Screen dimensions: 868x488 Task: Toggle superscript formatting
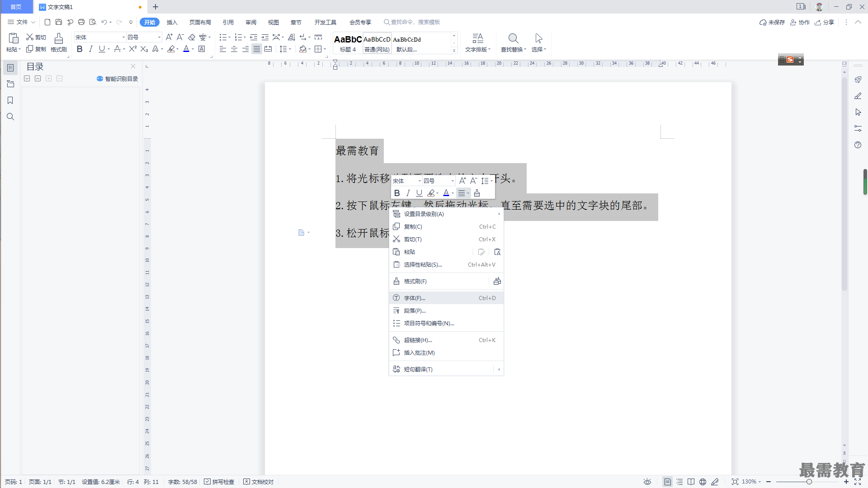132,49
